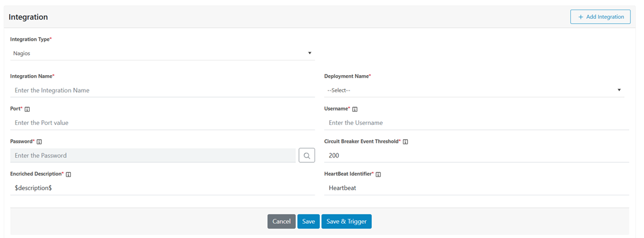Click the info icon beside Port label

[x=28, y=110]
